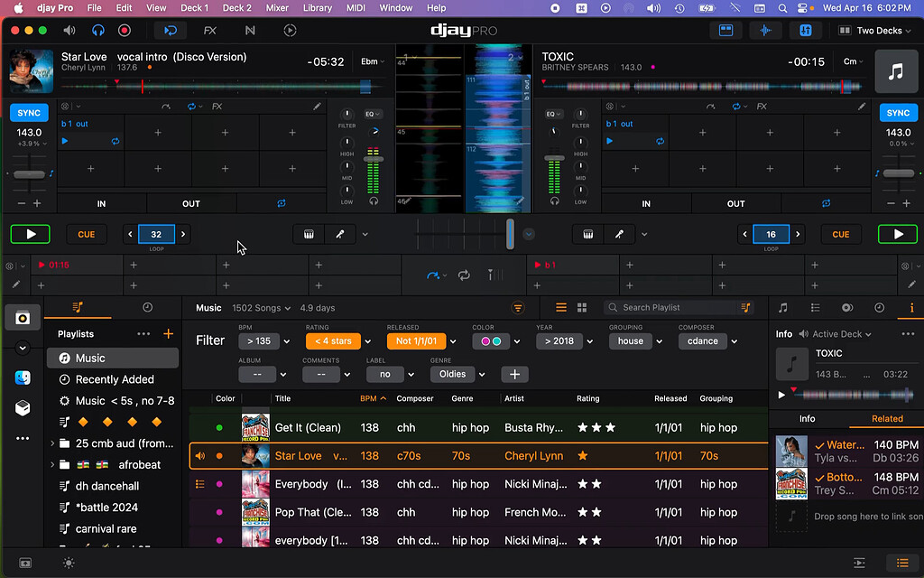Viewport: 924px width, 578px height.
Task: Mute the speaker icon on the Star Love row
Action: (200, 456)
